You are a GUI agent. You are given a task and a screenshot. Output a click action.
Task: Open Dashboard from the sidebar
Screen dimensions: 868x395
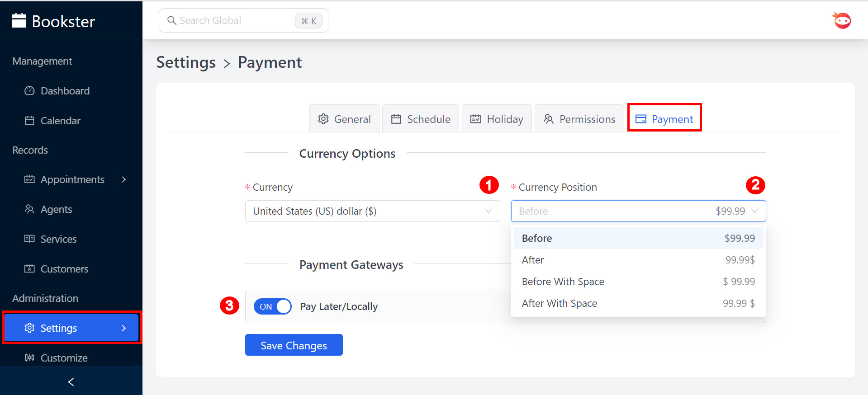pyautogui.click(x=65, y=91)
